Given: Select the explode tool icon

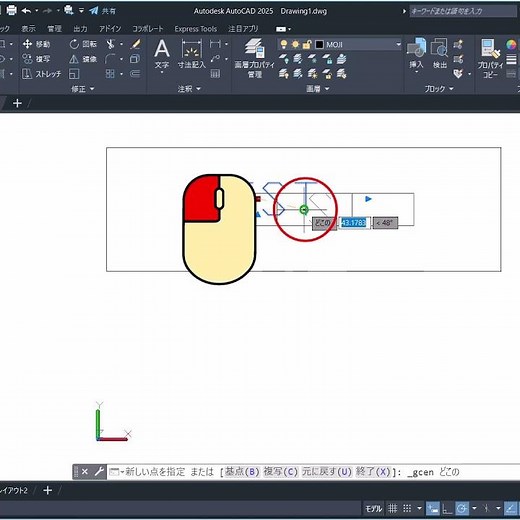Looking at the screenshot, I should point(135,59).
